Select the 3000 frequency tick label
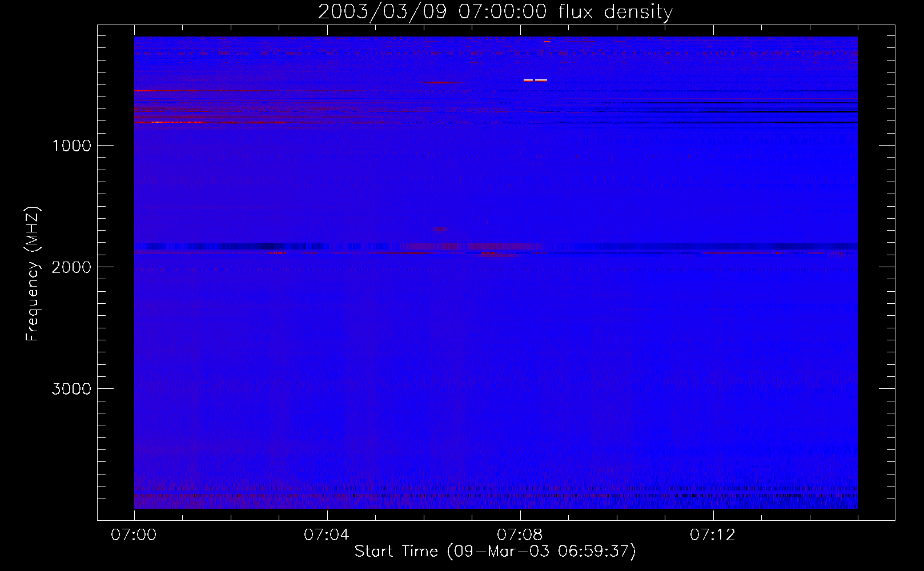 [x=71, y=389]
